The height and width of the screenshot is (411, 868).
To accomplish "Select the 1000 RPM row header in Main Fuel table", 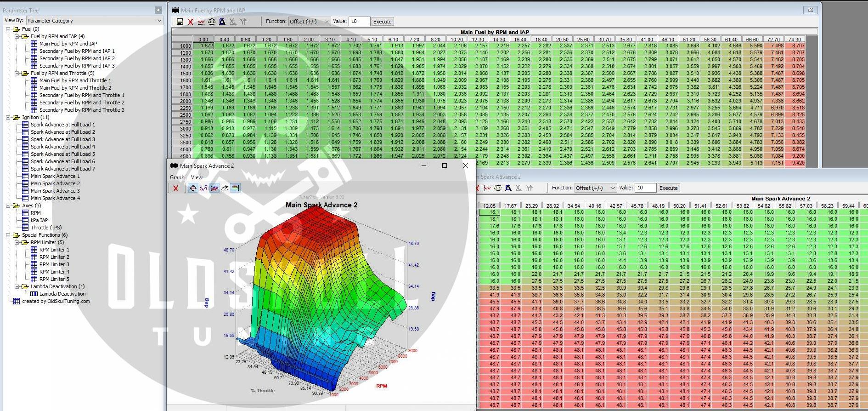I will (182, 46).
